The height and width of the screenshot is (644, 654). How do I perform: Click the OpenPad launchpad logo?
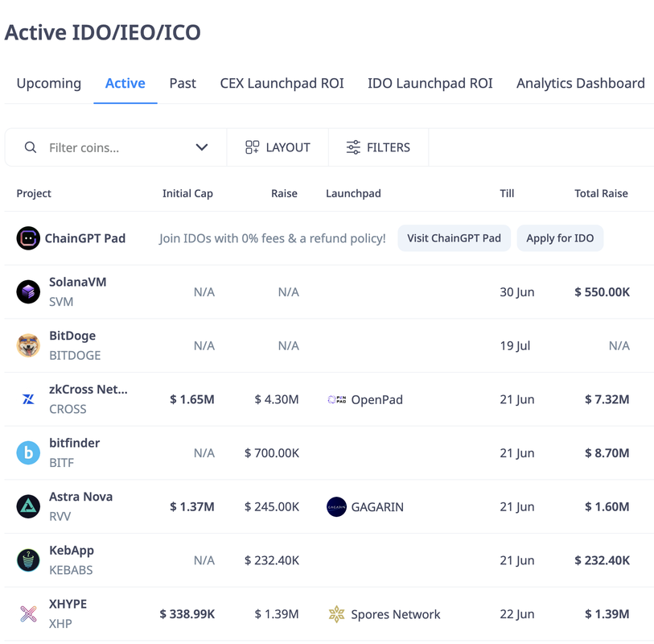(336, 400)
